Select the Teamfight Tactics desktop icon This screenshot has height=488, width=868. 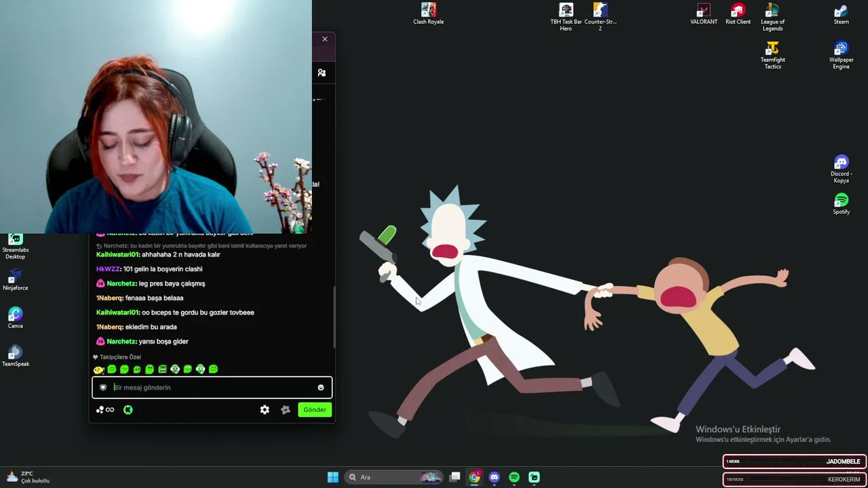coord(772,55)
